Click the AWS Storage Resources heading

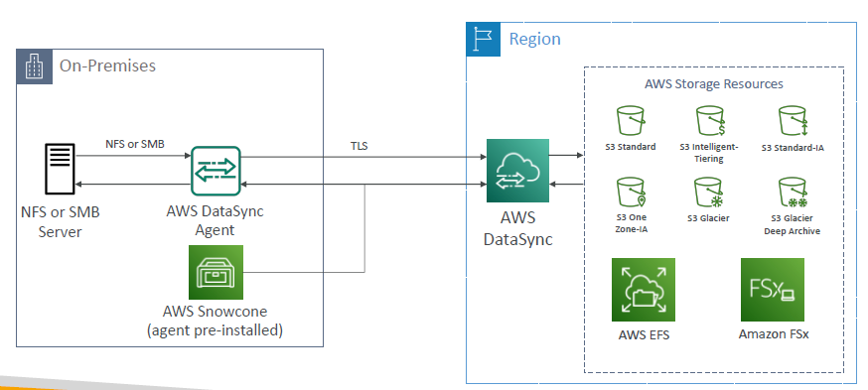[713, 83]
